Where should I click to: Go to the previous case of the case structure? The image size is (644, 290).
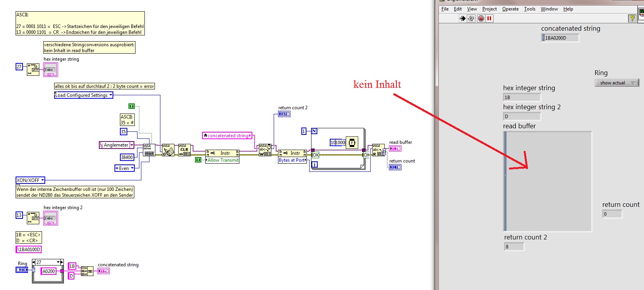coord(34,262)
